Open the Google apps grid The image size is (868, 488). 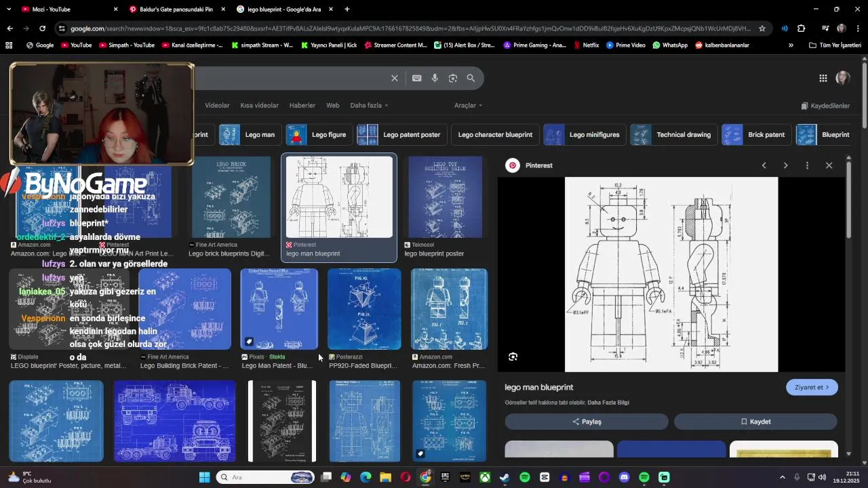coord(823,78)
